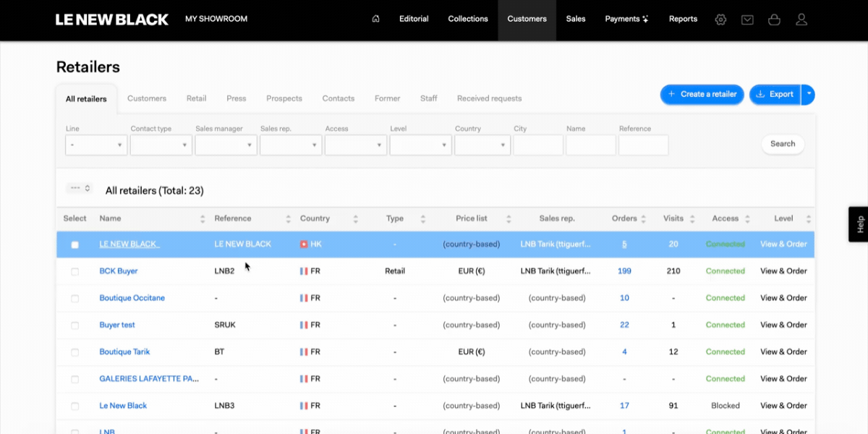868x434 pixels.
Task: Open the Sales rep. filter dropdown
Action: [x=291, y=145]
